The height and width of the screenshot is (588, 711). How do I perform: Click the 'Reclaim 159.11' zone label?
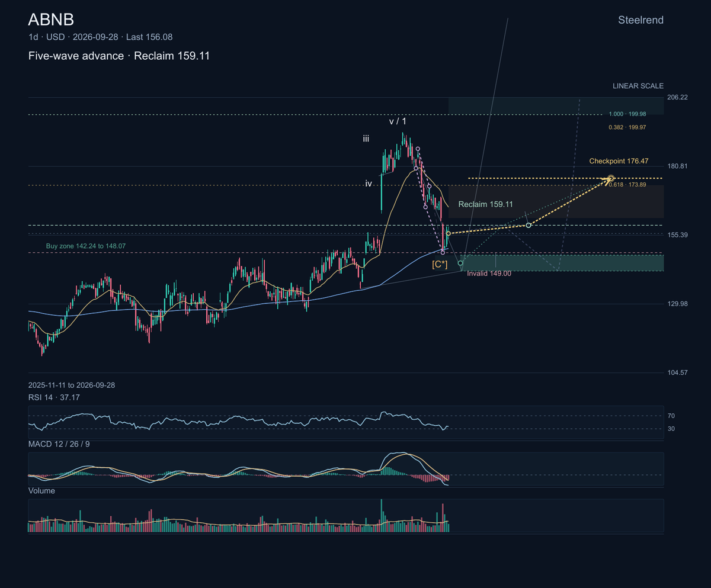click(x=485, y=204)
